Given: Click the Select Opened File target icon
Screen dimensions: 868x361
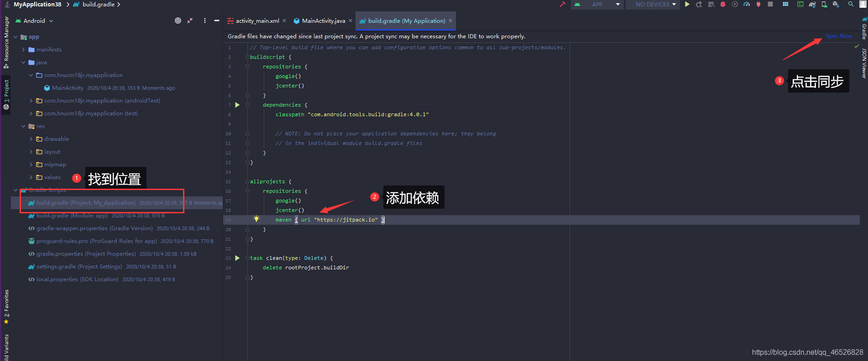Looking at the screenshot, I should (178, 21).
